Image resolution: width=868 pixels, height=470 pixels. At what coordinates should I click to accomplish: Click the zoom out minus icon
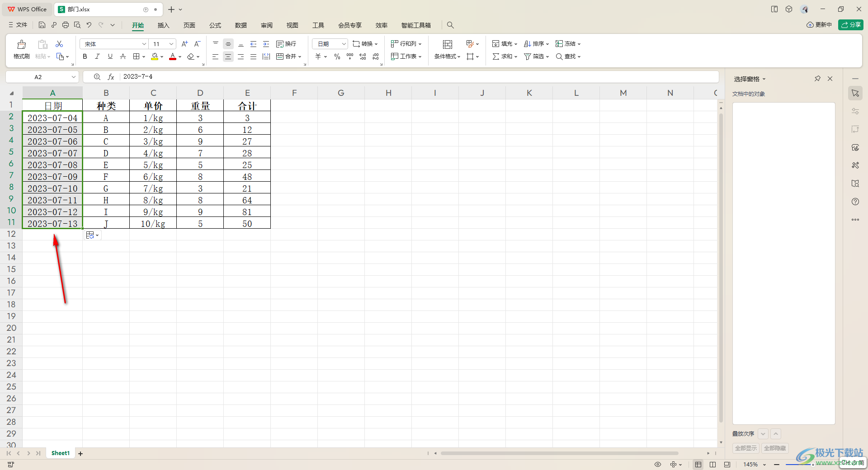pyautogui.click(x=777, y=464)
